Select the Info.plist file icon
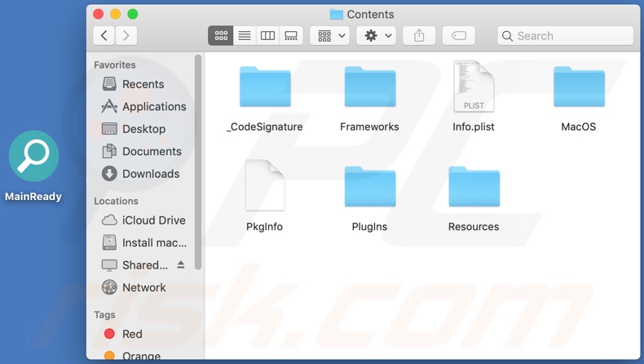 point(474,86)
